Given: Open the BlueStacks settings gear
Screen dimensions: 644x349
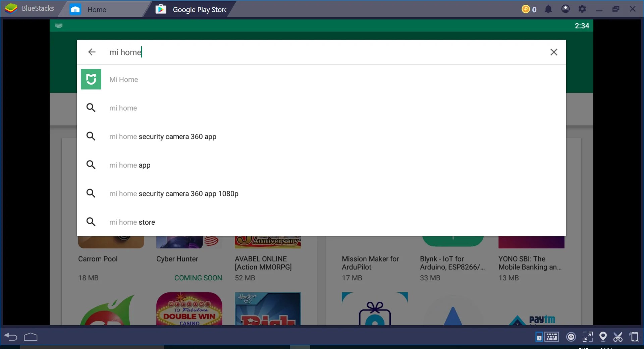Looking at the screenshot, I should pyautogui.click(x=583, y=9).
